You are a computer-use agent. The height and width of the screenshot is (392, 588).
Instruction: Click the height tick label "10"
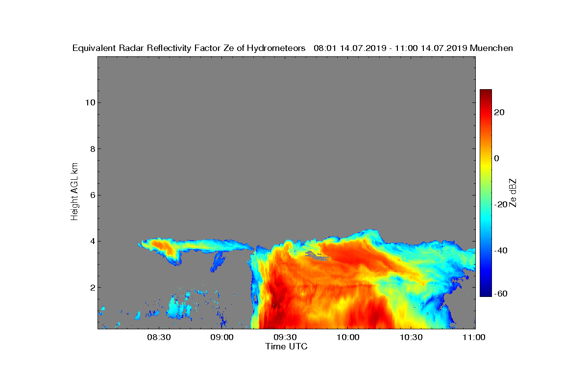click(89, 102)
